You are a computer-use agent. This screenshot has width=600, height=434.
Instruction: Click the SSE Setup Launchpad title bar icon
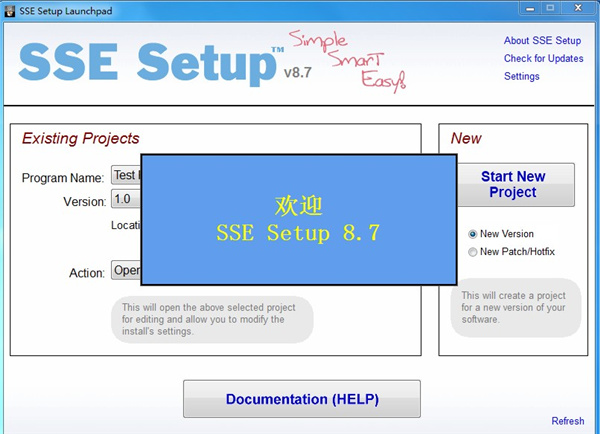10,10
